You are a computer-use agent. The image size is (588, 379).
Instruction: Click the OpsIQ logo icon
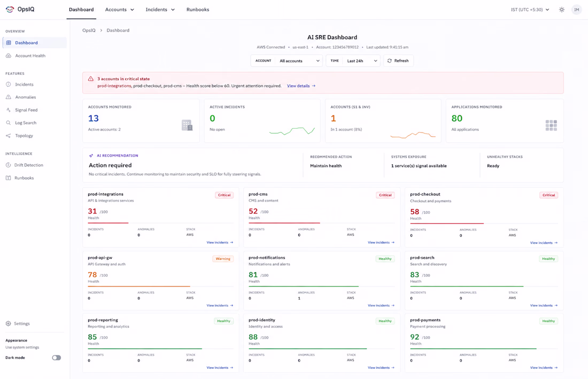[x=10, y=10]
